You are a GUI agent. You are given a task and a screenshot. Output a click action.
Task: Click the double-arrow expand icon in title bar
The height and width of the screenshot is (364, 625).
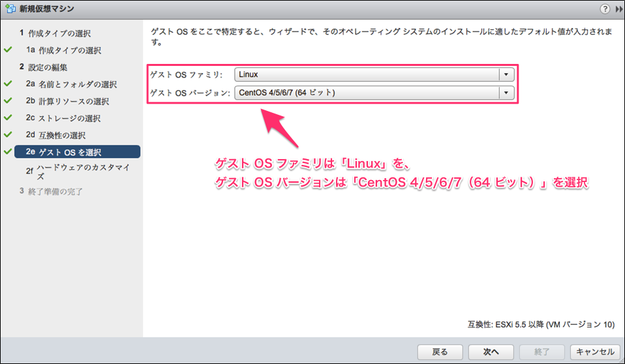(x=619, y=9)
